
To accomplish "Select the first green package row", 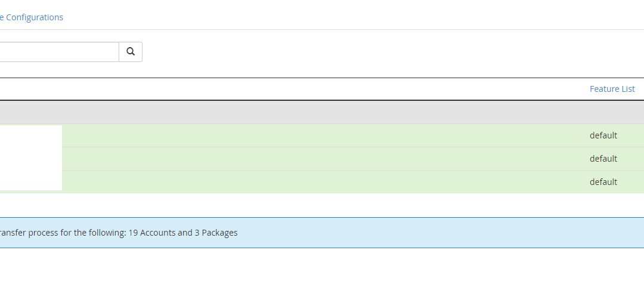I will pos(353,135).
